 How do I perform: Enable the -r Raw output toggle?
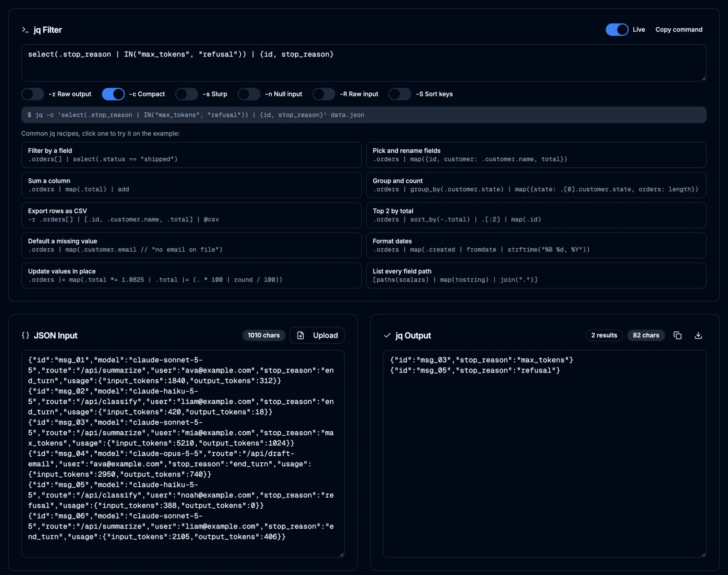pyautogui.click(x=33, y=94)
